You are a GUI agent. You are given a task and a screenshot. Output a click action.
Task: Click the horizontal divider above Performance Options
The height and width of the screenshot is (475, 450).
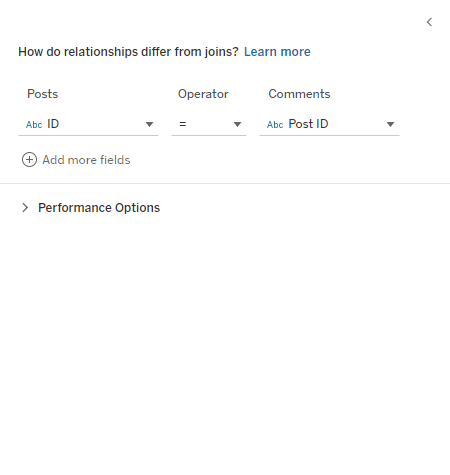pyautogui.click(x=225, y=183)
